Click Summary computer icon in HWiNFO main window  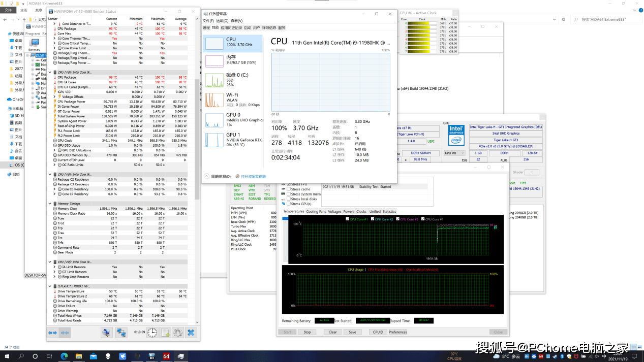(x=34, y=44)
